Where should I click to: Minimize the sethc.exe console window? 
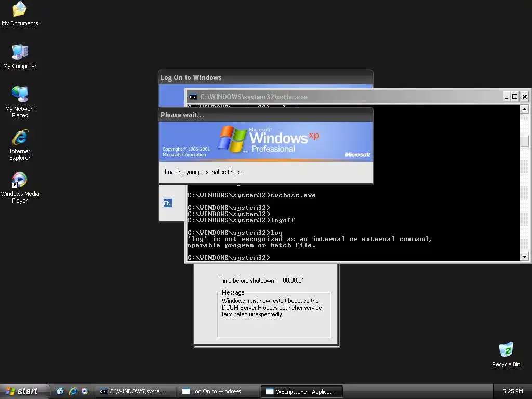tap(506, 97)
